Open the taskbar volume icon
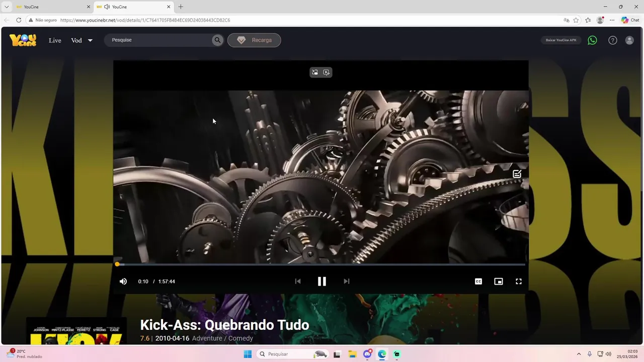The image size is (644, 362). click(x=608, y=354)
